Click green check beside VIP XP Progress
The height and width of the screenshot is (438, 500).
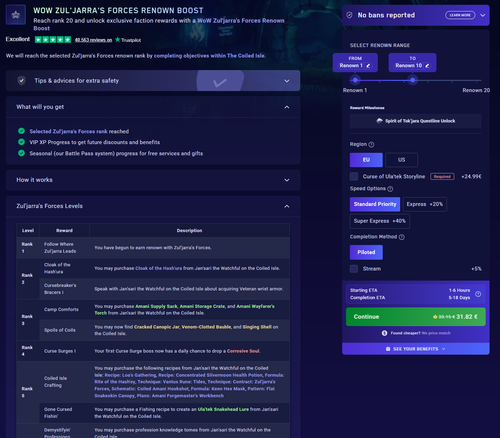(21, 142)
